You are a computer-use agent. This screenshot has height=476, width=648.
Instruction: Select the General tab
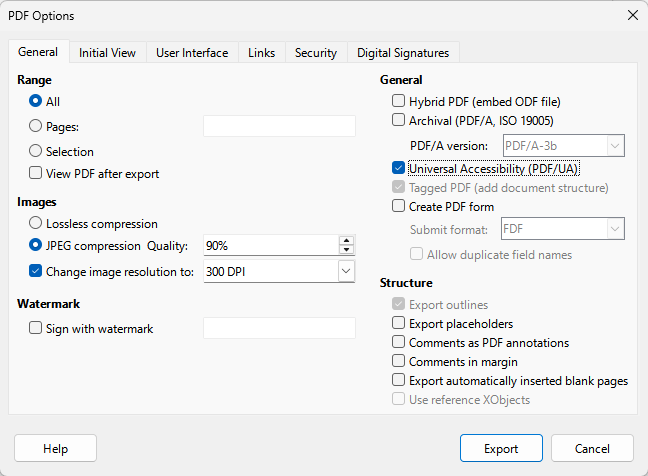(38, 52)
